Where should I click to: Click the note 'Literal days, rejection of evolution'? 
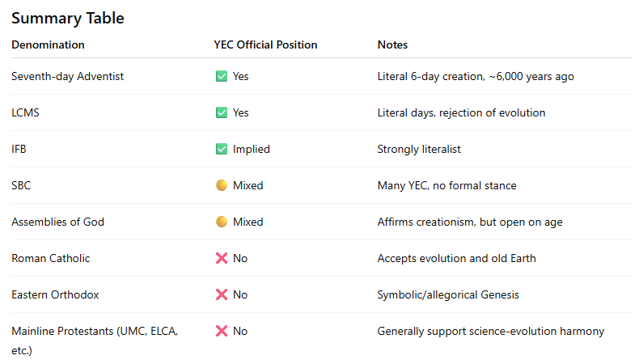pyautogui.click(x=461, y=112)
